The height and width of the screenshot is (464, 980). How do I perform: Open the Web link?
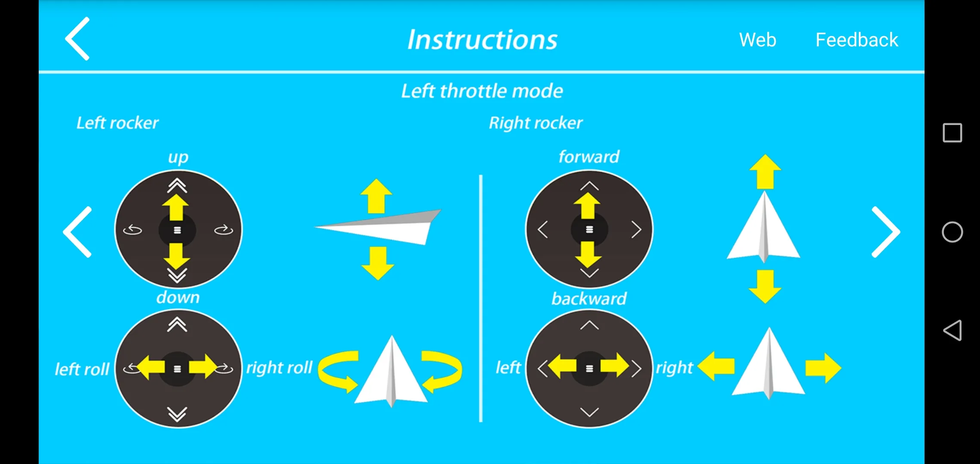click(x=757, y=40)
